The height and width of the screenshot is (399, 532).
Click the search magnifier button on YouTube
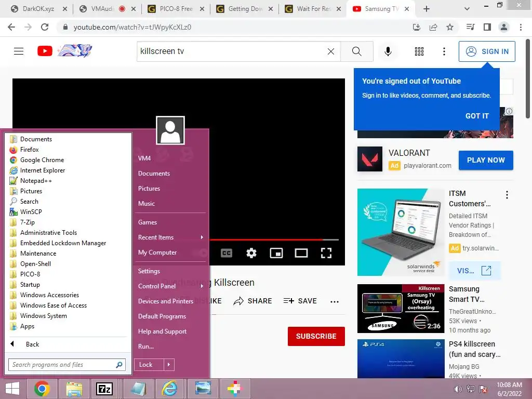point(356,51)
